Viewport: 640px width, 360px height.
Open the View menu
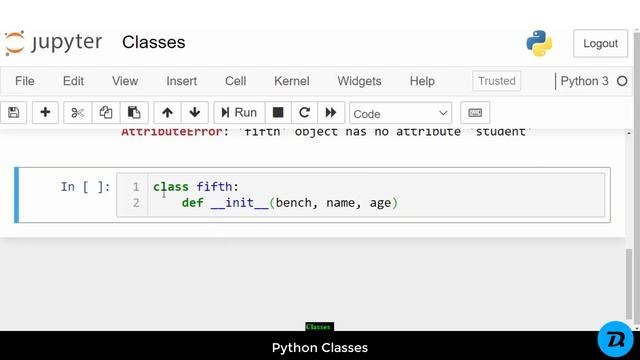(125, 81)
